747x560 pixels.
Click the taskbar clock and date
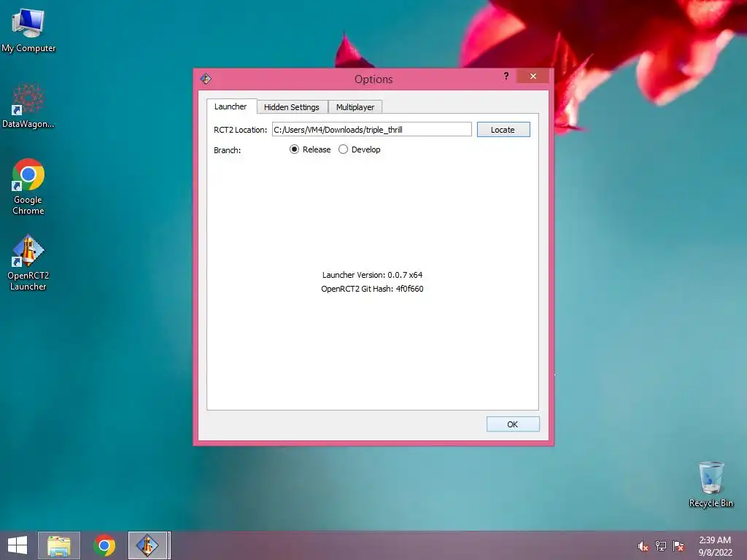[x=715, y=546]
